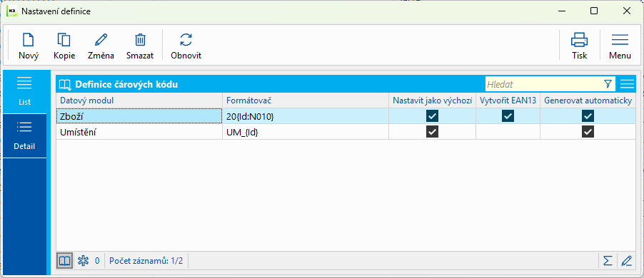
Task: Minimize the Nastavení definice window
Action: 561,11
